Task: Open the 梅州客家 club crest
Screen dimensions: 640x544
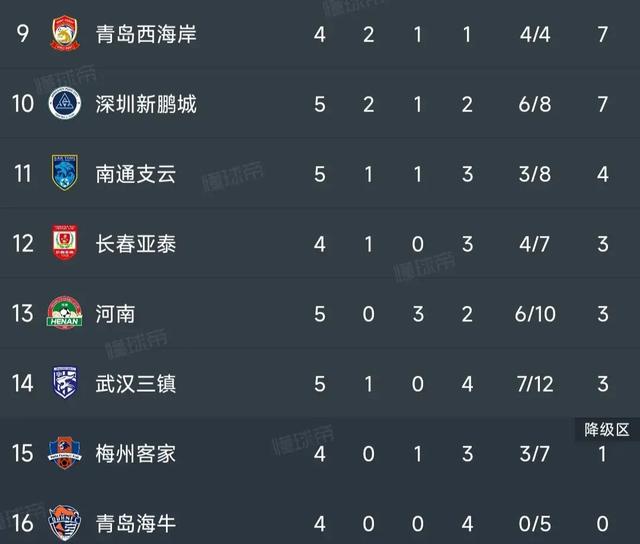Action: click(x=65, y=453)
